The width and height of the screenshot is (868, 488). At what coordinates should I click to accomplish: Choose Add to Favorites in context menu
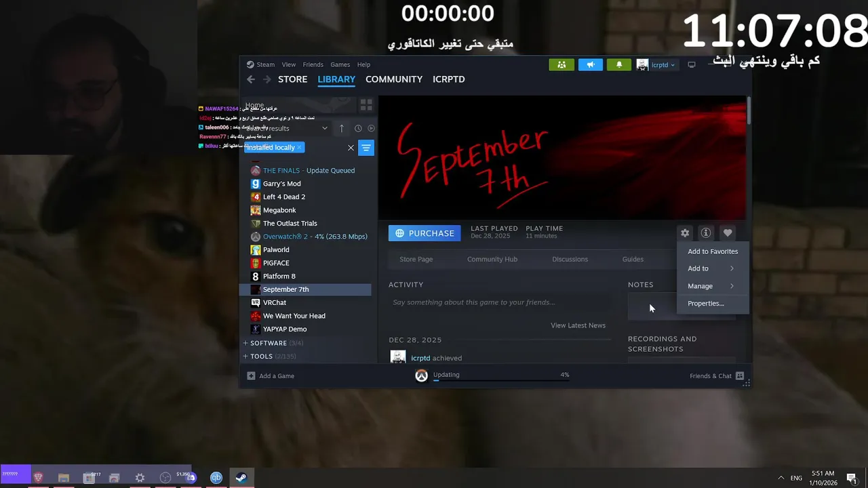[713, 251]
